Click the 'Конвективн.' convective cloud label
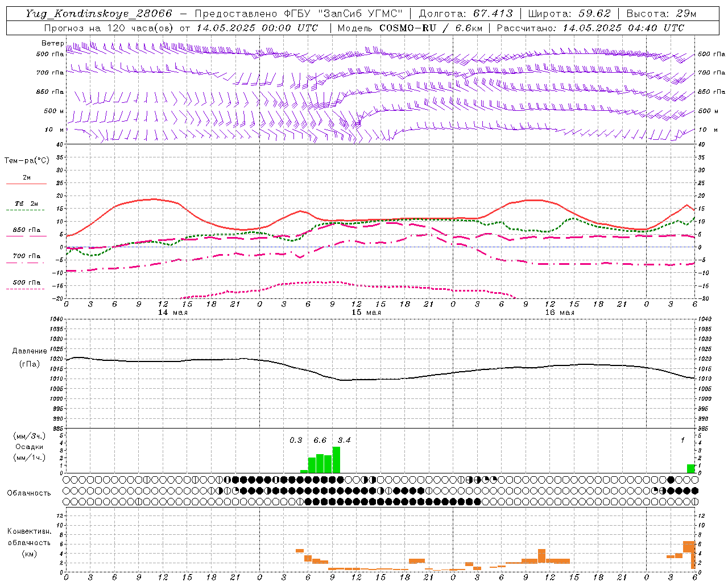The width and height of the screenshot is (728, 582). click(x=29, y=531)
